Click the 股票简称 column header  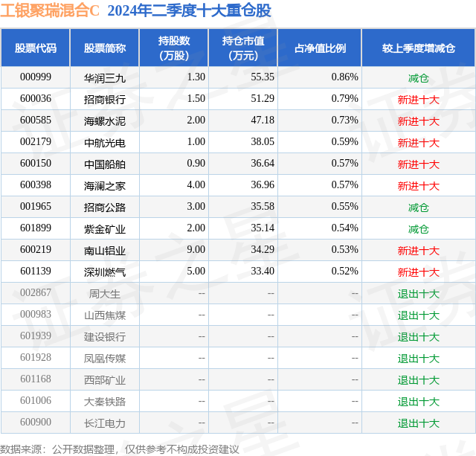105,48
